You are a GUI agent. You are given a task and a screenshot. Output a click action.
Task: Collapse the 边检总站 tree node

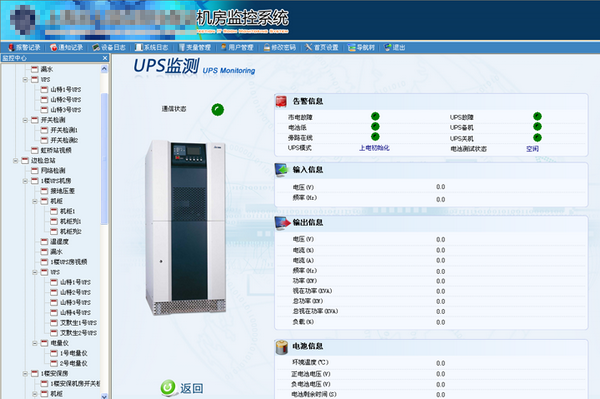click(15, 161)
